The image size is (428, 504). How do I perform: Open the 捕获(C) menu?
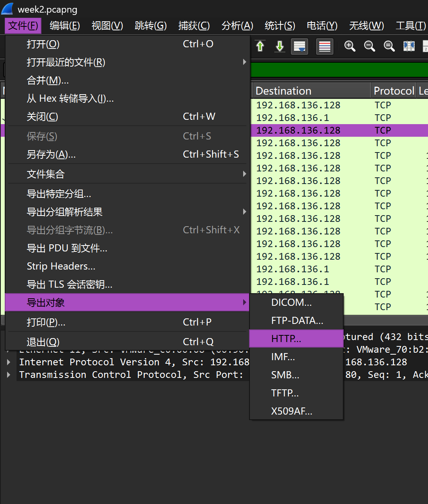(x=194, y=26)
